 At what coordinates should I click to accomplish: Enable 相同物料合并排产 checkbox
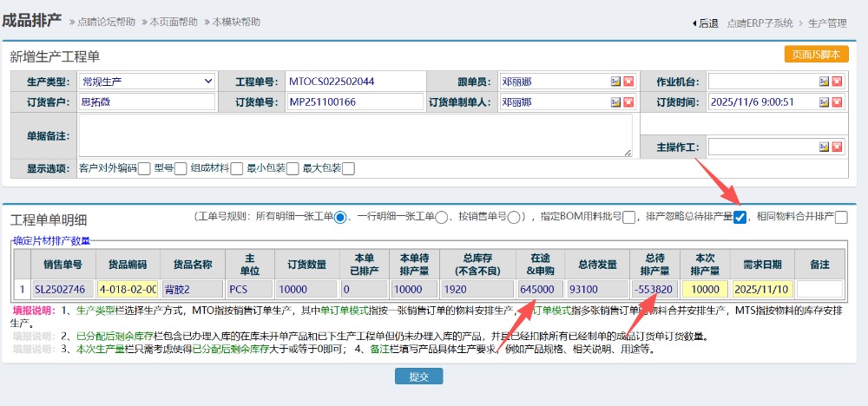click(840, 218)
